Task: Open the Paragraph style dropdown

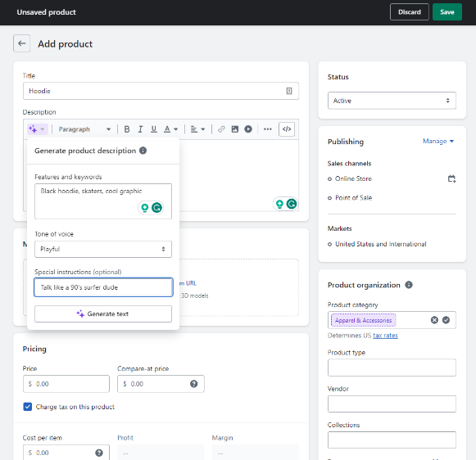Action: click(84, 129)
